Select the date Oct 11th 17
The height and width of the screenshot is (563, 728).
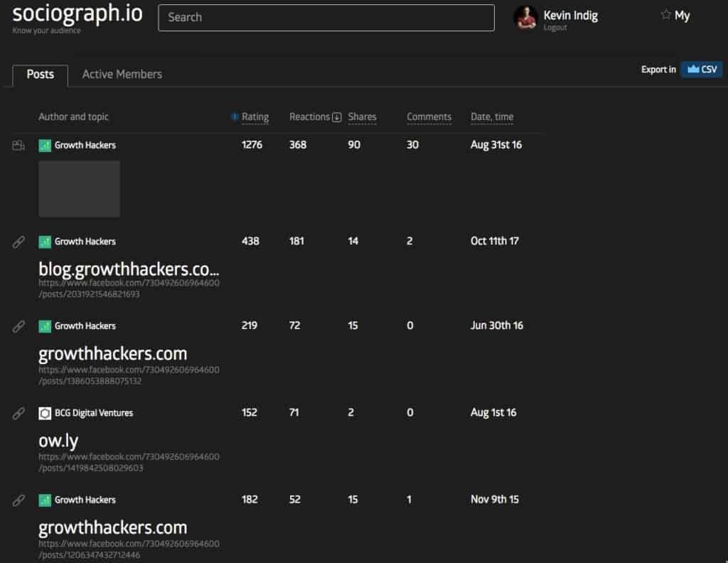(495, 241)
